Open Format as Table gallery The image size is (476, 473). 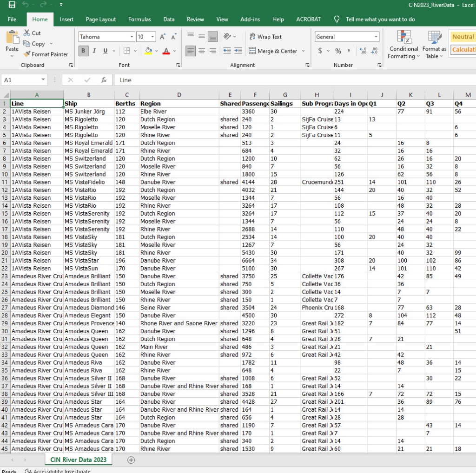(x=434, y=44)
